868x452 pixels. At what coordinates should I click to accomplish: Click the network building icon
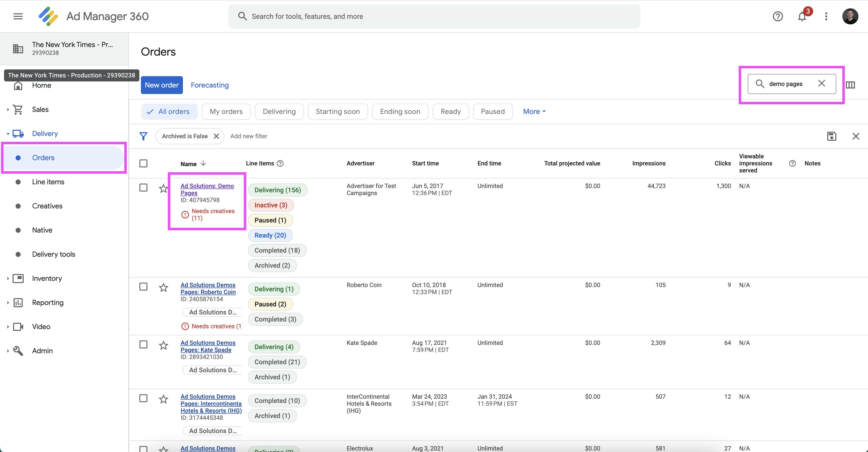click(18, 49)
